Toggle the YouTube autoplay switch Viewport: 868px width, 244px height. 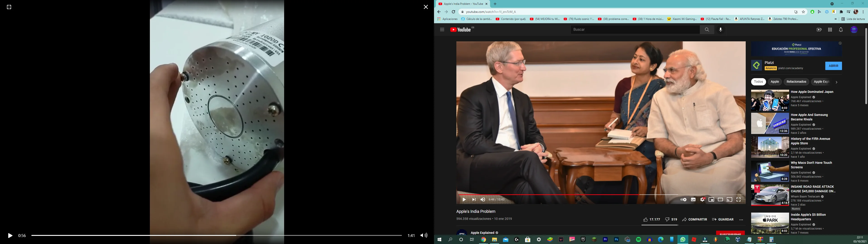683,199
